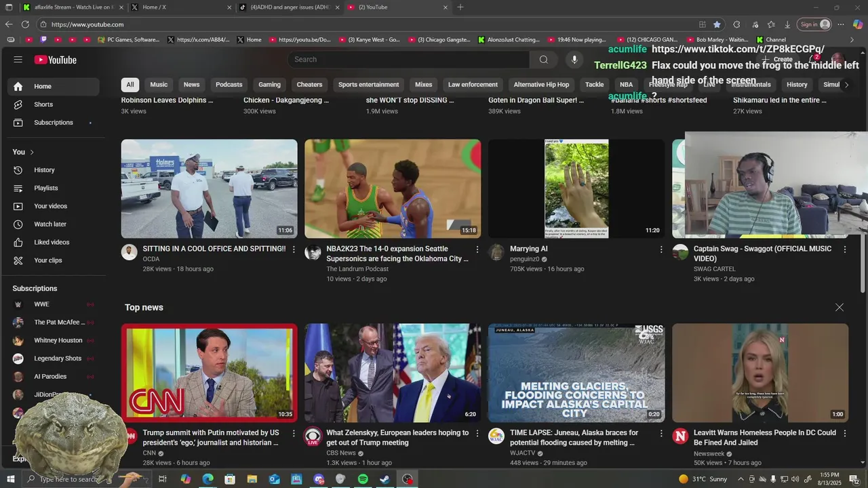The image size is (868, 488).
Task: Click Sign in button in browser toolbar
Action: (x=814, y=24)
